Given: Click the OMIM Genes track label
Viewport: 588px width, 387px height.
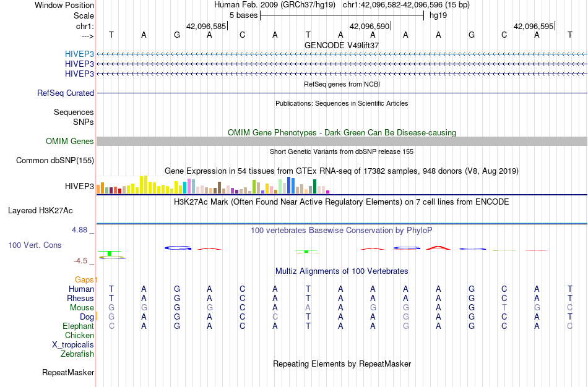Looking at the screenshot, I should (70, 141).
